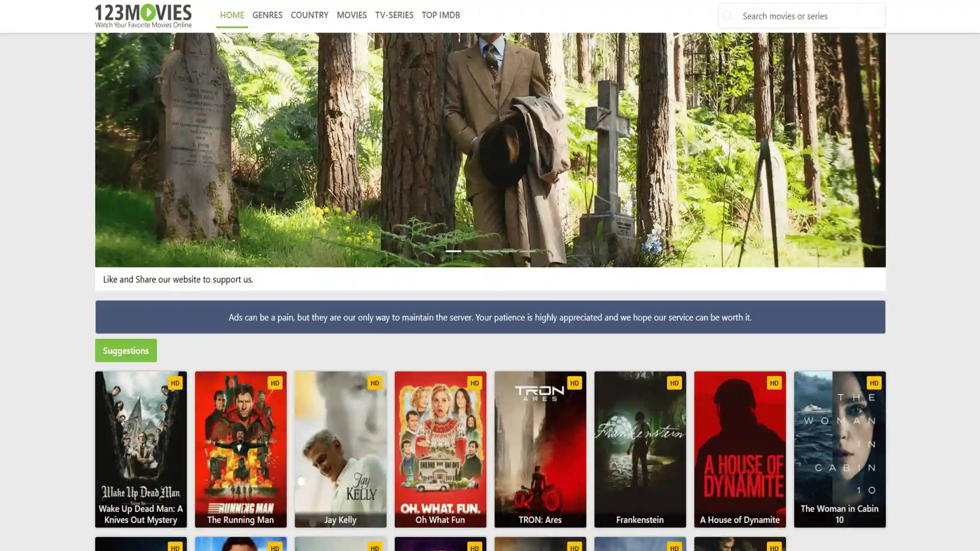Viewport: 980px width, 551px height.
Task: Click the HD badge on The Running Man poster
Action: (x=275, y=383)
